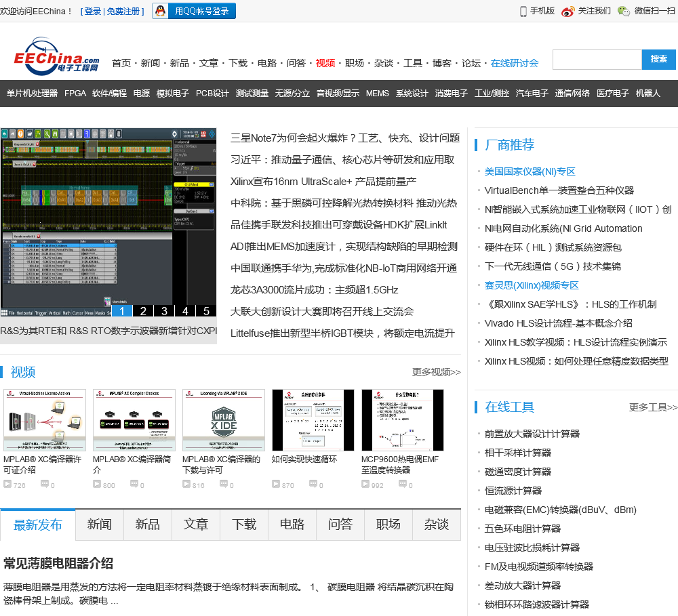Switch carousel to slide 3
678x616 pixels.
164,311
